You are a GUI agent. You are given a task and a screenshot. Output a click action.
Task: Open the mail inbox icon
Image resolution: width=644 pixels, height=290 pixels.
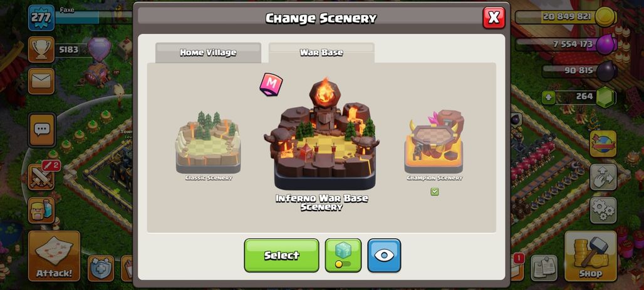41,81
